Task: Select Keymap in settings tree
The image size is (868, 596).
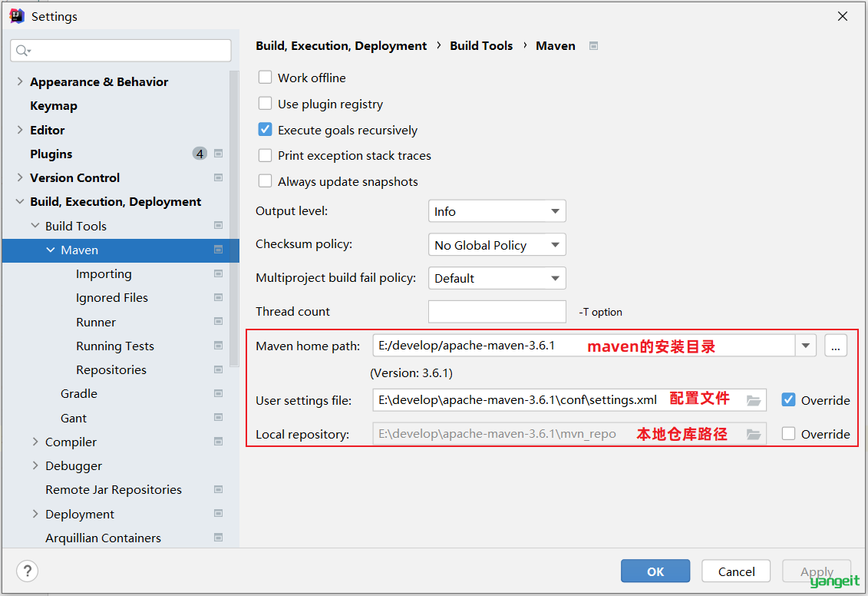Action: tap(54, 106)
